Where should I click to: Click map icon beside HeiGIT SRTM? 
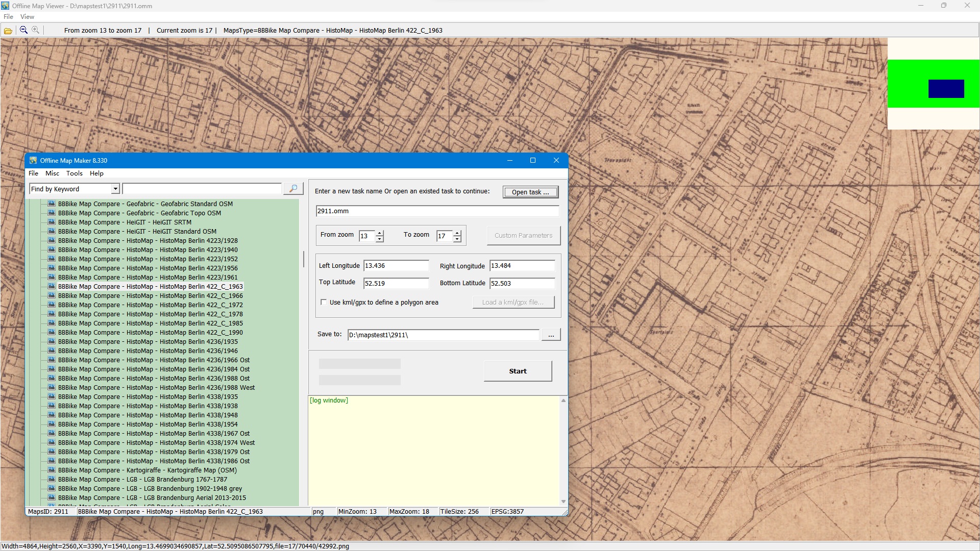point(52,222)
